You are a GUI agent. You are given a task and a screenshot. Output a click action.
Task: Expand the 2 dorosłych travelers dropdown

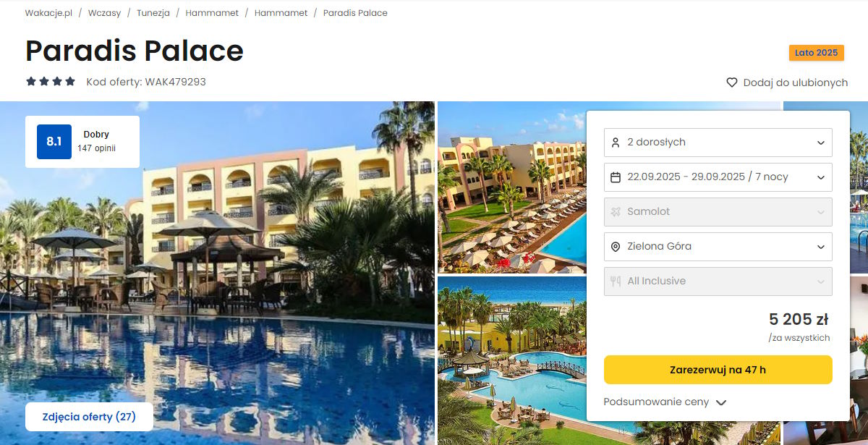tap(718, 143)
